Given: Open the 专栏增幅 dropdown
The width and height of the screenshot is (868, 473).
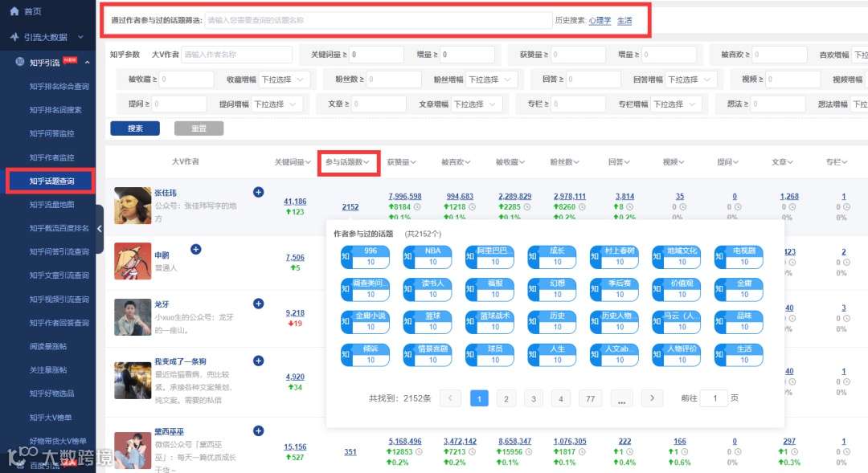Looking at the screenshot, I should (x=675, y=104).
